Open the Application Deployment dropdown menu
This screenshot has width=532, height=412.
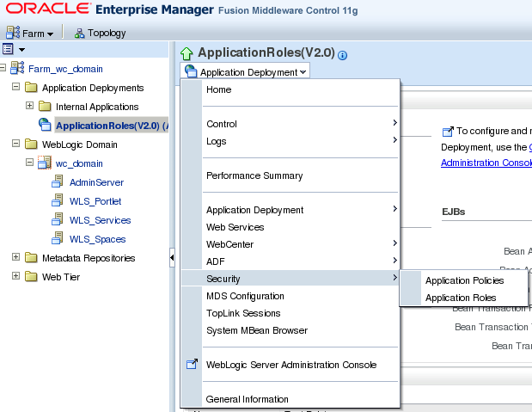pyautogui.click(x=245, y=71)
